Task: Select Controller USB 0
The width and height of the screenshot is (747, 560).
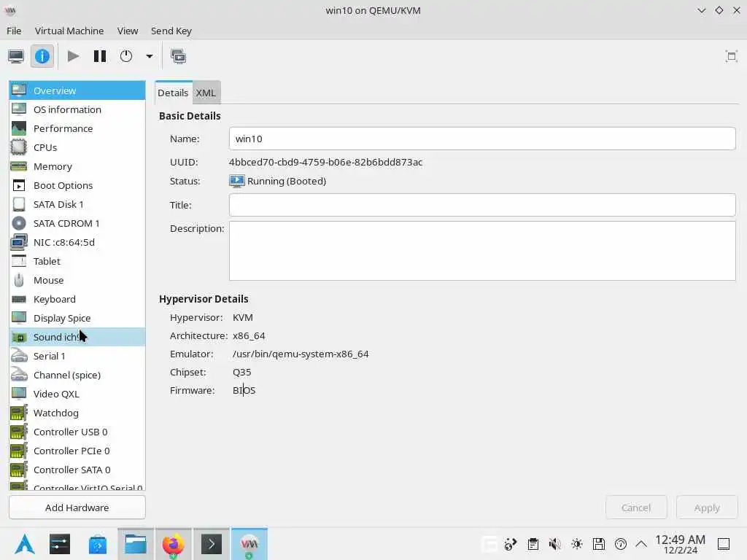Action: pyautogui.click(x=77, y=432)
